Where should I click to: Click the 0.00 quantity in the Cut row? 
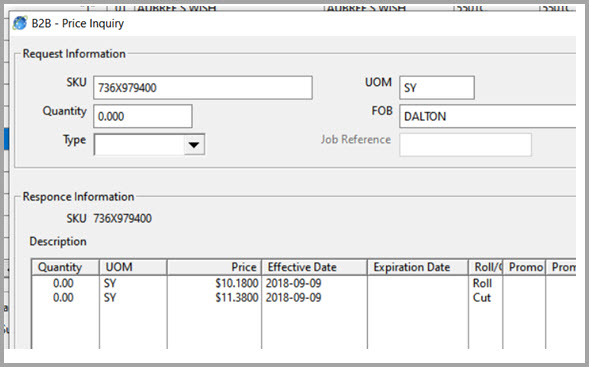63,298
